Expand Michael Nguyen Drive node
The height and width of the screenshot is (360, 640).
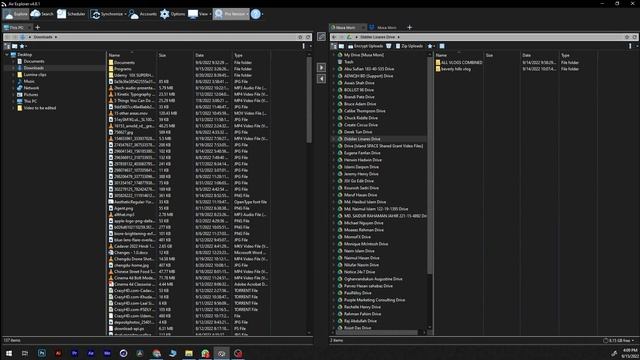[333, 223]
